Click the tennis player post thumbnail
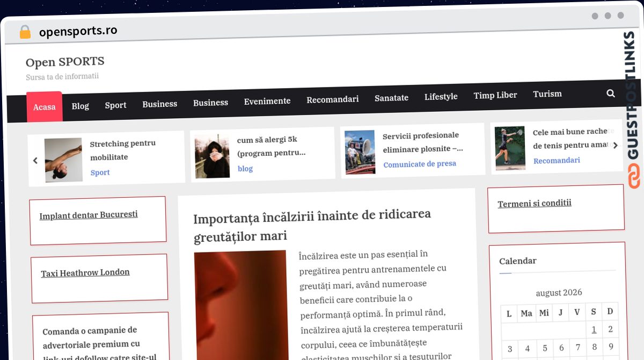Viewport: 644px width, 360px height. [x=510, y=148]
